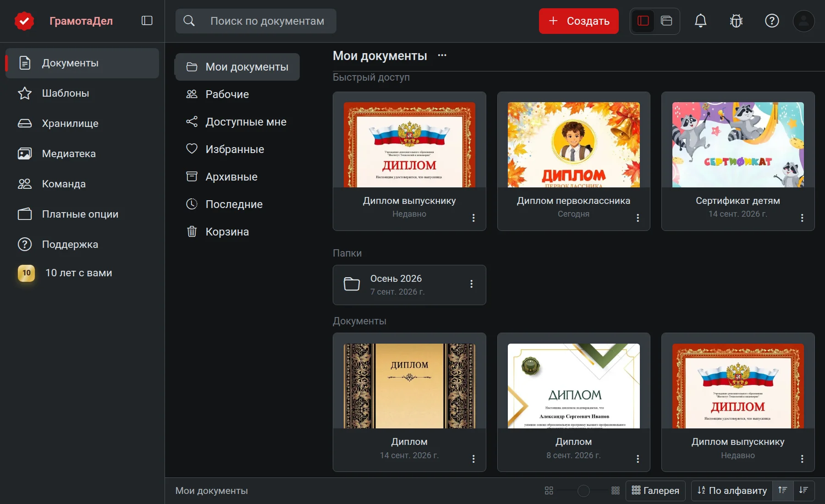Select the large dense grid icon
Image resolution: width=825 pixels, height=504 pixels.
(616, 491)
